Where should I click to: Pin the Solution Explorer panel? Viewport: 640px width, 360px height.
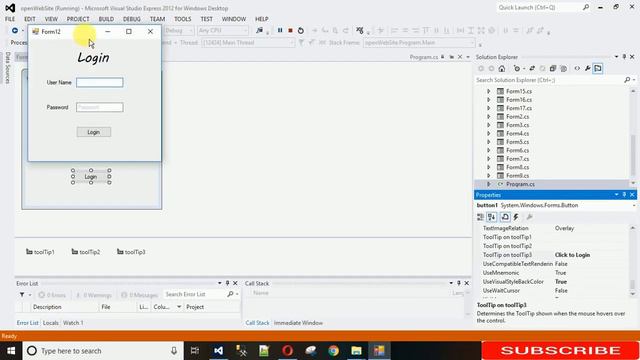tap(624, 57)
